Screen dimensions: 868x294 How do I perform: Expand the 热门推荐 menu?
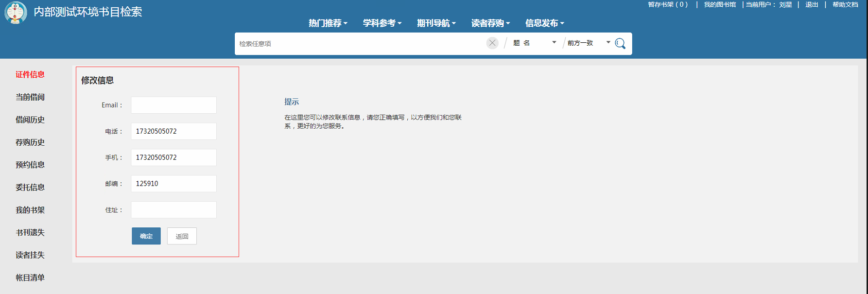pos(328,23)
